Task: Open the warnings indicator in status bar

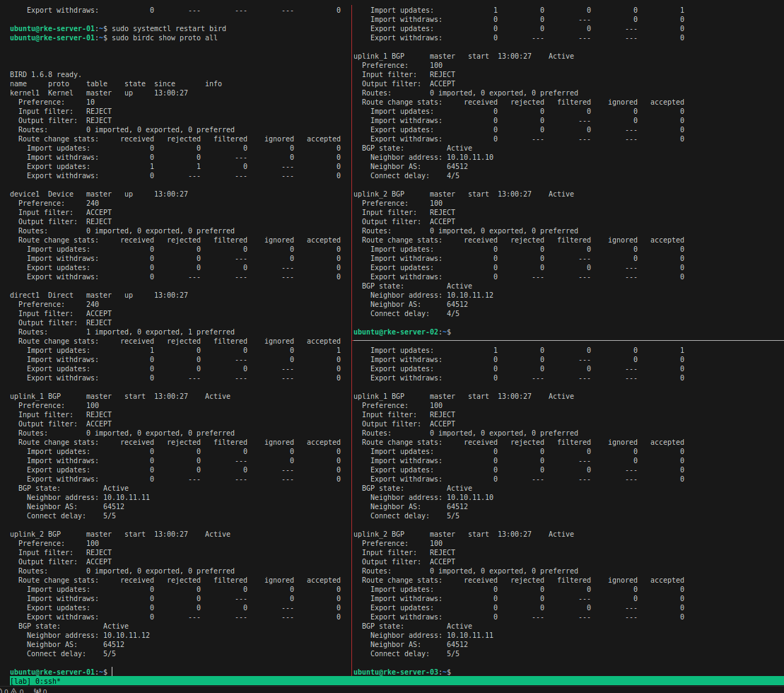Action: [x=16, y=691]
